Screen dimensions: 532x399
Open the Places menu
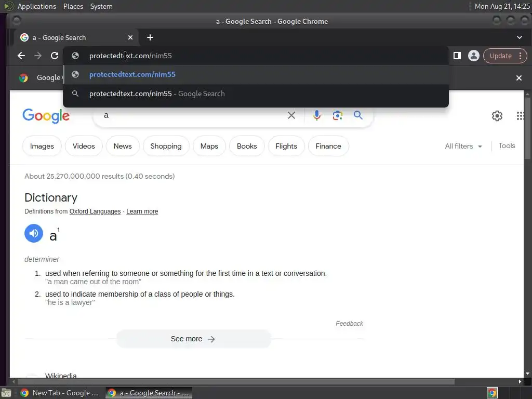pos(73,6)
